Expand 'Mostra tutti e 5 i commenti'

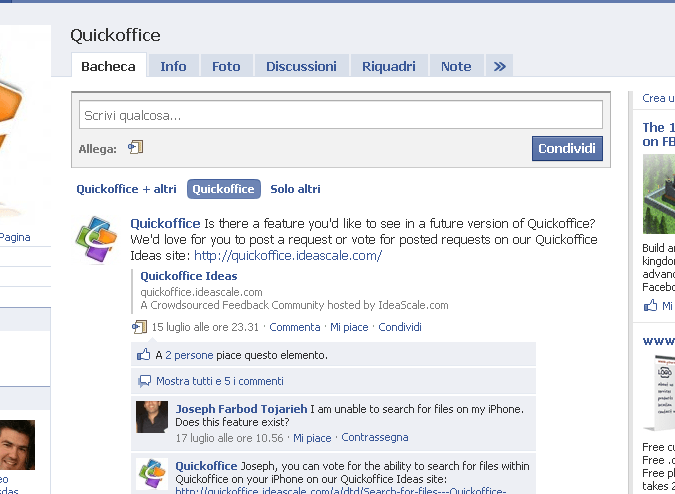pos(220,381)
